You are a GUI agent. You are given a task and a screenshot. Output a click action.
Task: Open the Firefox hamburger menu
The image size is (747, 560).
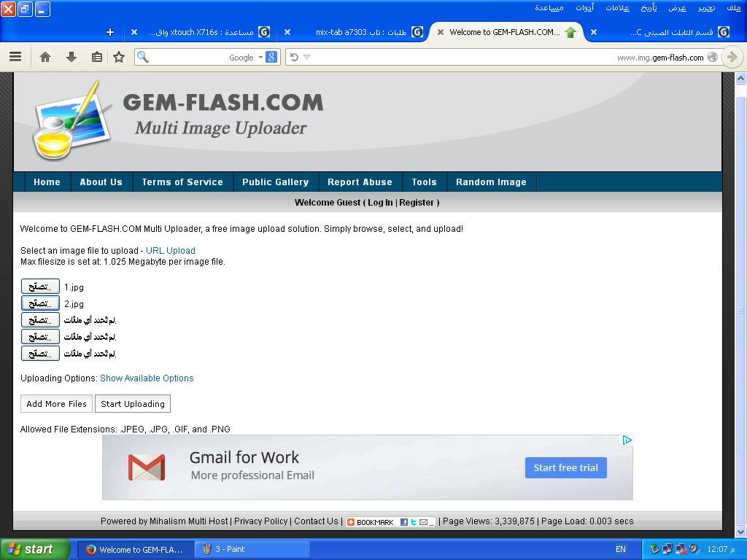[15, 57]
